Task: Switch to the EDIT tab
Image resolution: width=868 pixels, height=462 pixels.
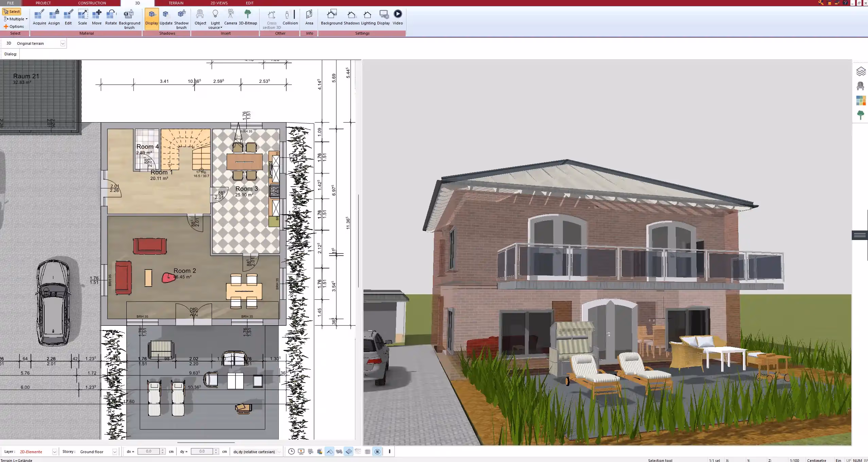Action: click(250, 3)
